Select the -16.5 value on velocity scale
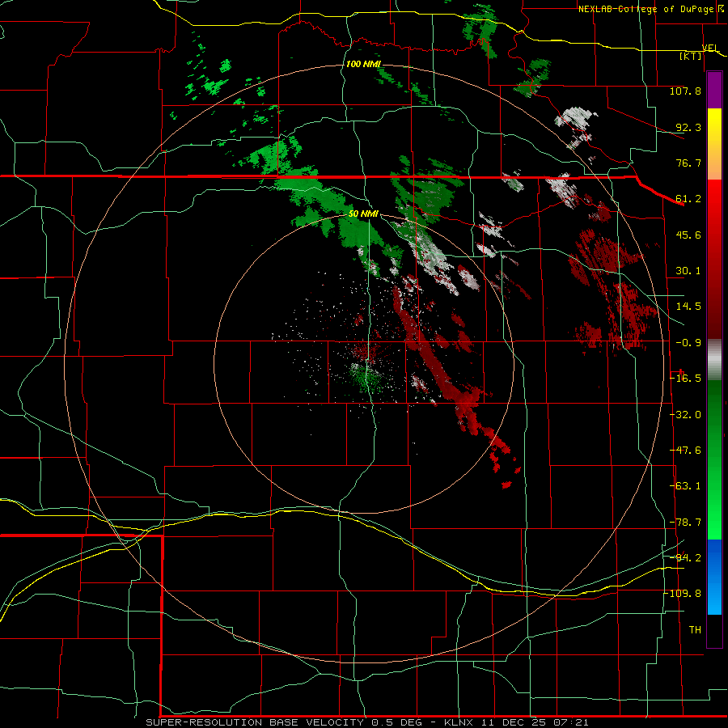Image resolution: width=728 pixels, height=728 pixels. [685, 379]
